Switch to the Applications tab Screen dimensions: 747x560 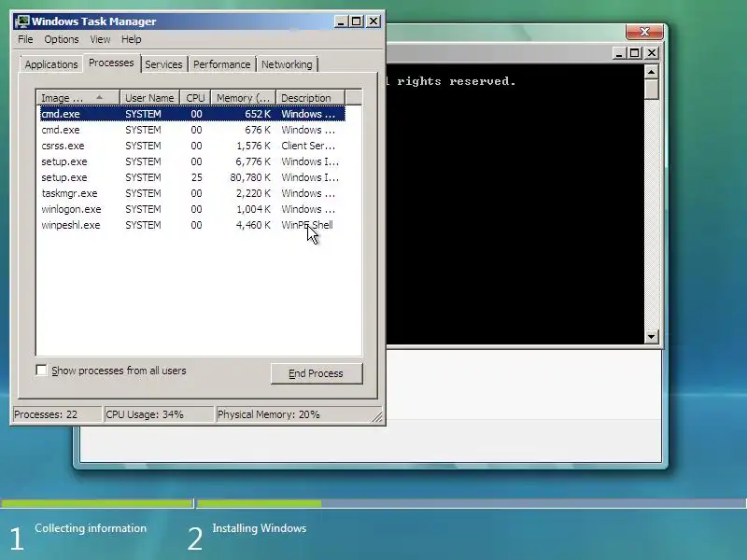click(x=51, y=64)
